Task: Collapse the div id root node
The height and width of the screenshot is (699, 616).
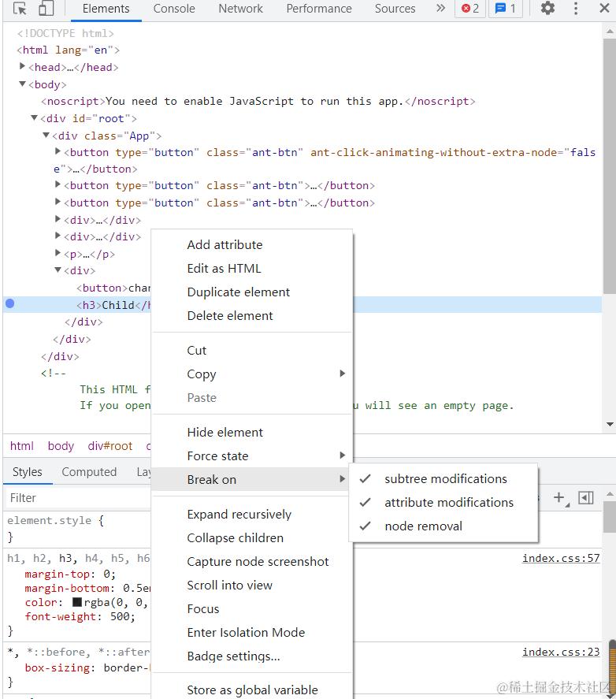Action: (34, 117)
